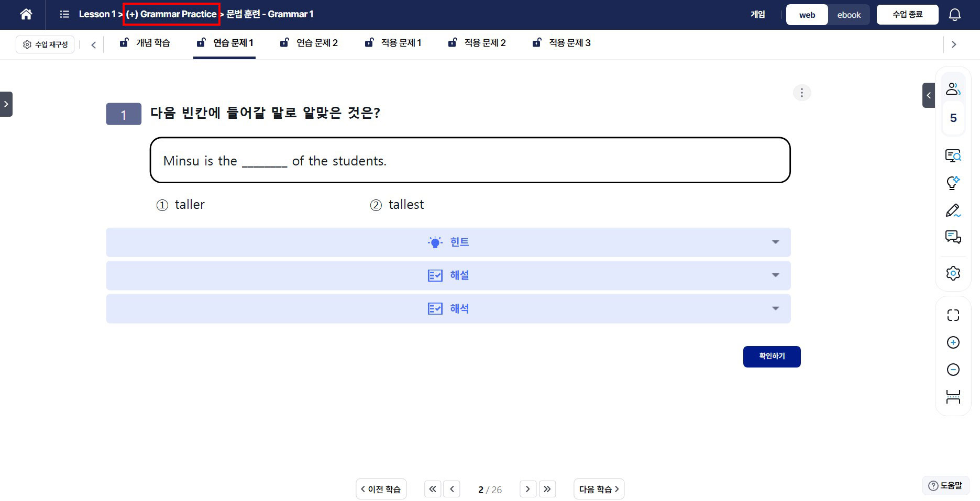Click Lesson 1 in breadcrumb
This screenshot has height=501, width=980.
pos(97,14)
